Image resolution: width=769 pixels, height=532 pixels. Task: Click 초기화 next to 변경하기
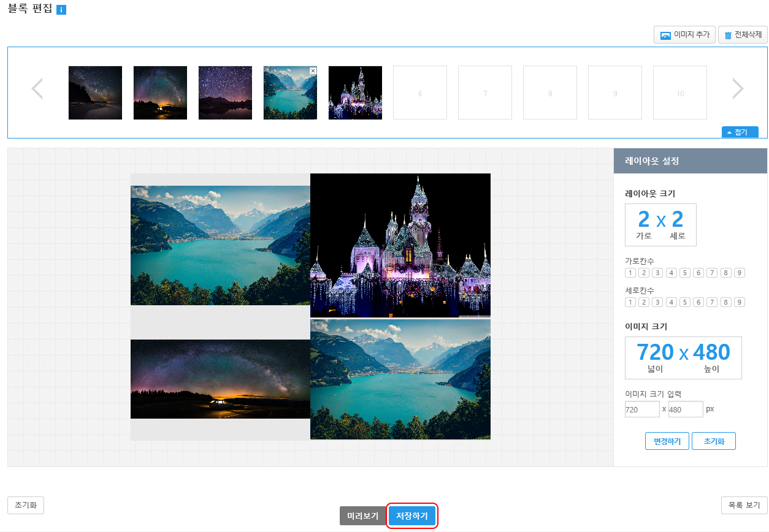click(714, 441)
